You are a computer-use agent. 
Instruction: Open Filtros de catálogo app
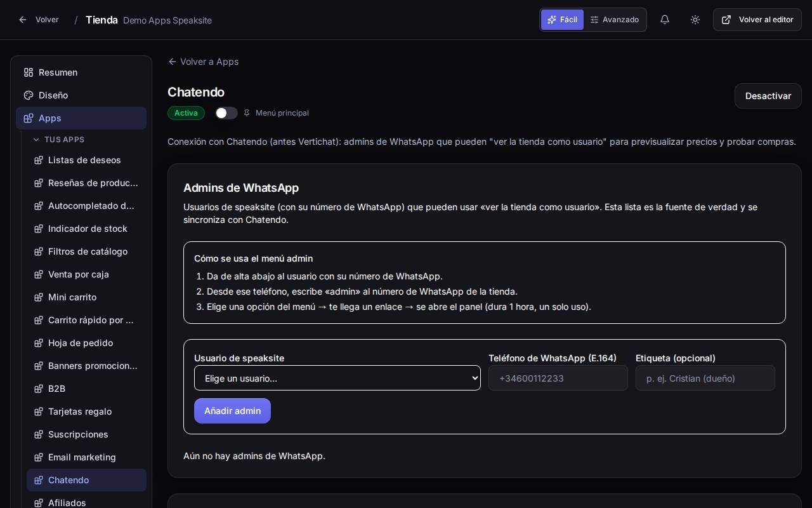pyautogui.click(x=86, y=251)
